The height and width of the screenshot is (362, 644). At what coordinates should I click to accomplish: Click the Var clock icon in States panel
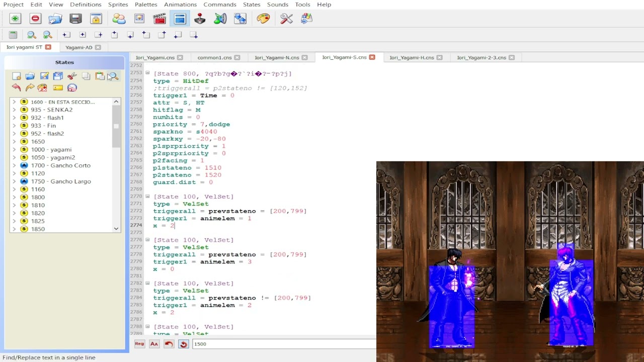(x=72, y=88)
